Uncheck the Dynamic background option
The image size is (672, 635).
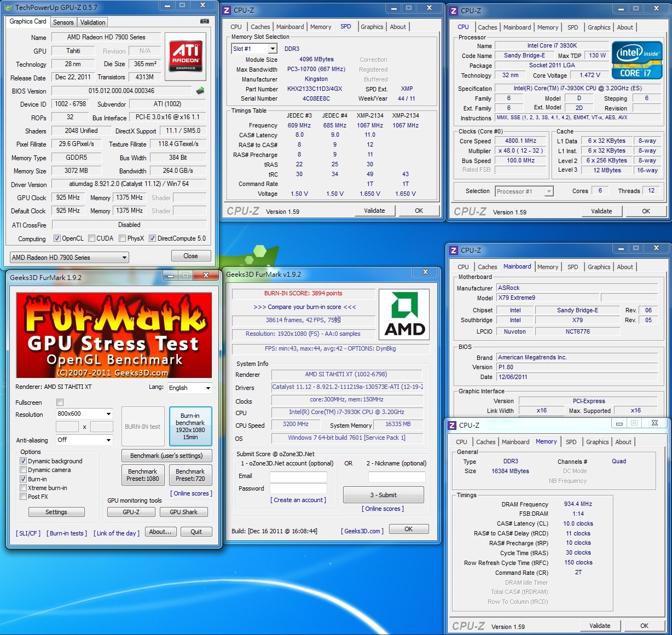[x=24, y=461]
